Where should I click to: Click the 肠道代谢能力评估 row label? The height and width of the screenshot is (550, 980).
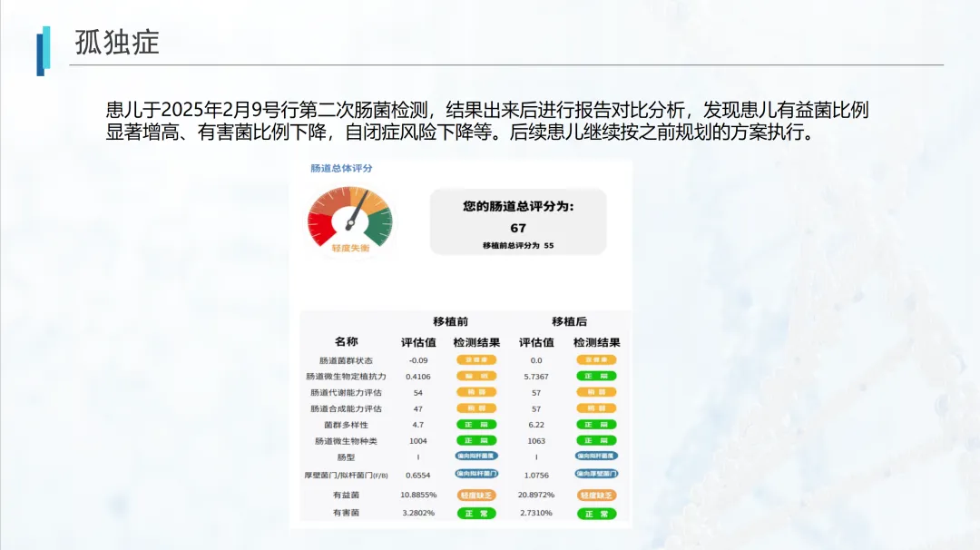click(346, 392)
